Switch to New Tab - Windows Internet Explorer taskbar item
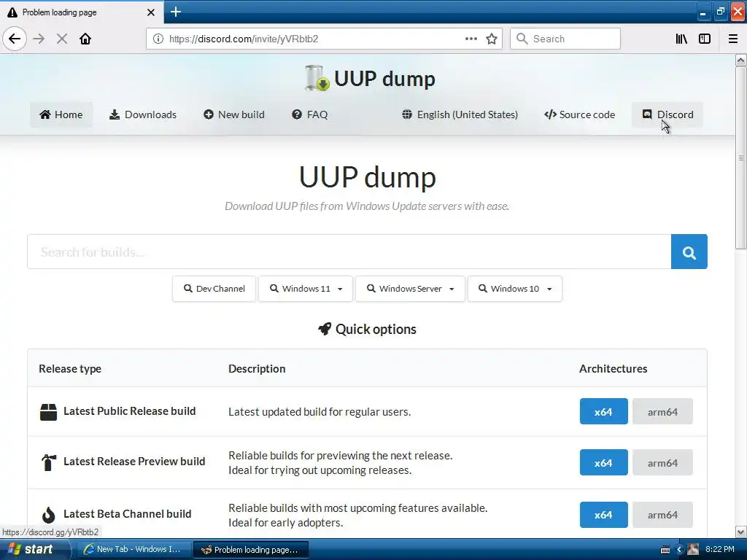747x560 pixels. pos(133,549)
